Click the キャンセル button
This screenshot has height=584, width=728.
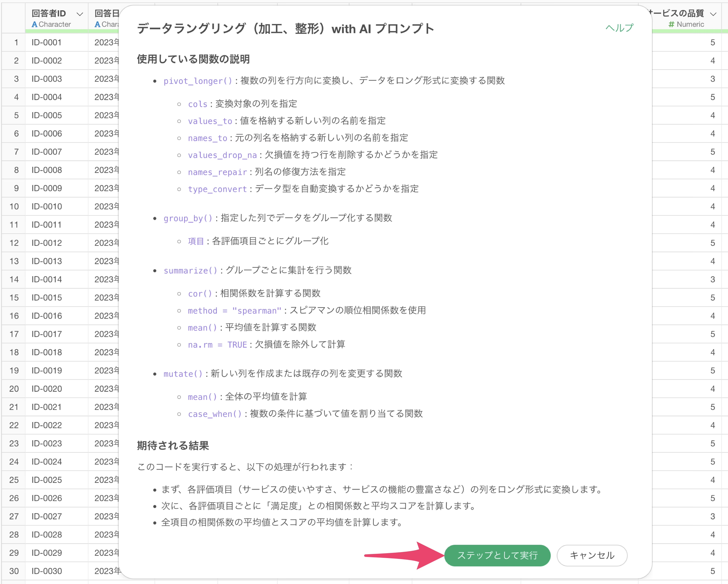[x=592, y=555]
